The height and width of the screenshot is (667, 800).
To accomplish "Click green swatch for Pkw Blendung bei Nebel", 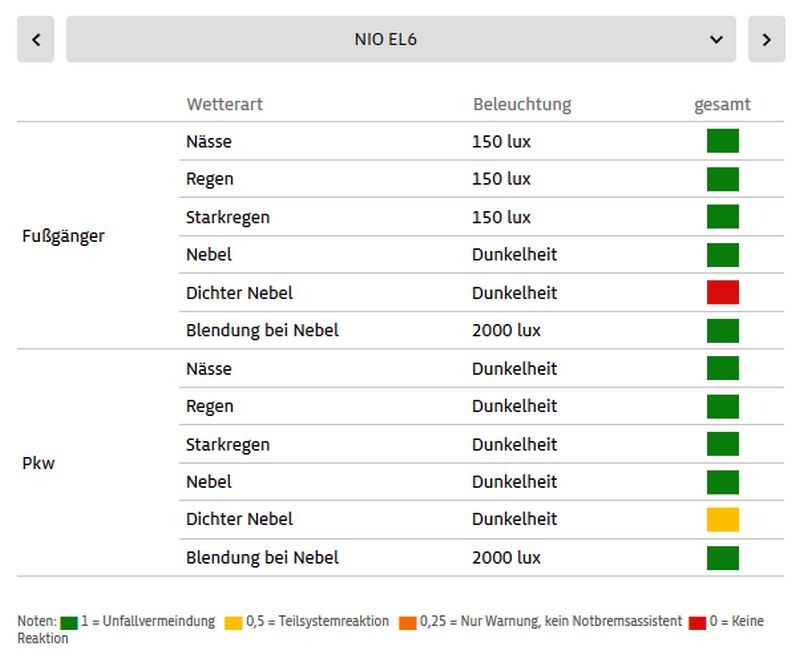I will pyautogui.click(x=722, y=557).
